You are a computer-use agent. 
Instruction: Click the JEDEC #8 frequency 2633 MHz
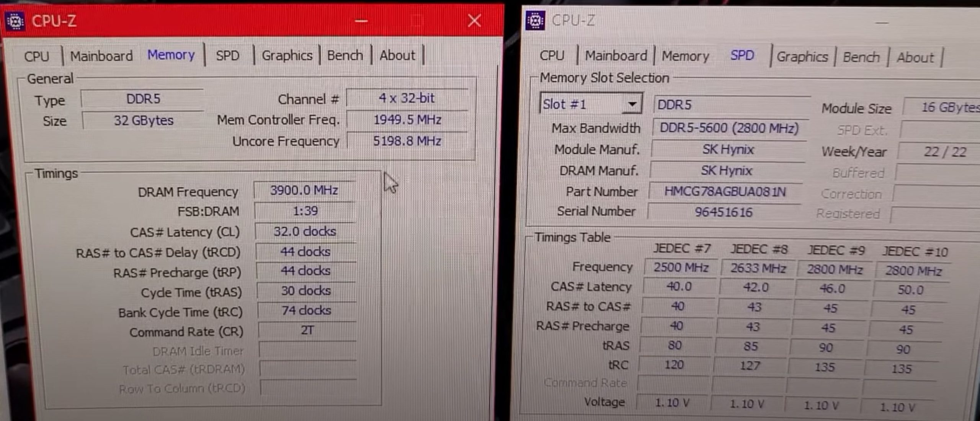(x=758, y=268)
